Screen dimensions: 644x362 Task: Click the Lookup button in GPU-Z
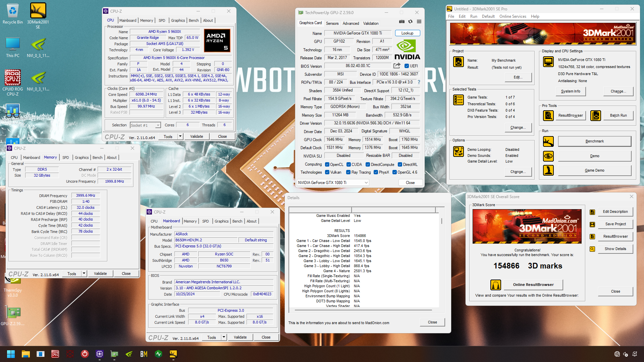tap(407, 33)
